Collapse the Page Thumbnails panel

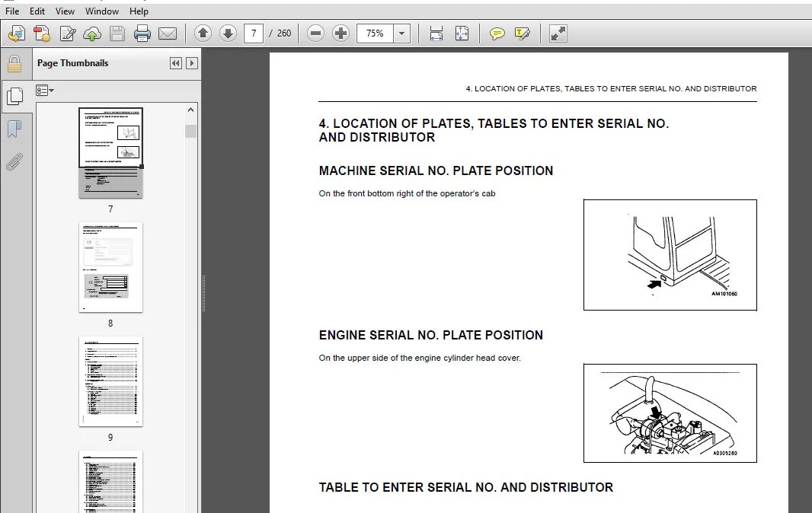point(175,63)
